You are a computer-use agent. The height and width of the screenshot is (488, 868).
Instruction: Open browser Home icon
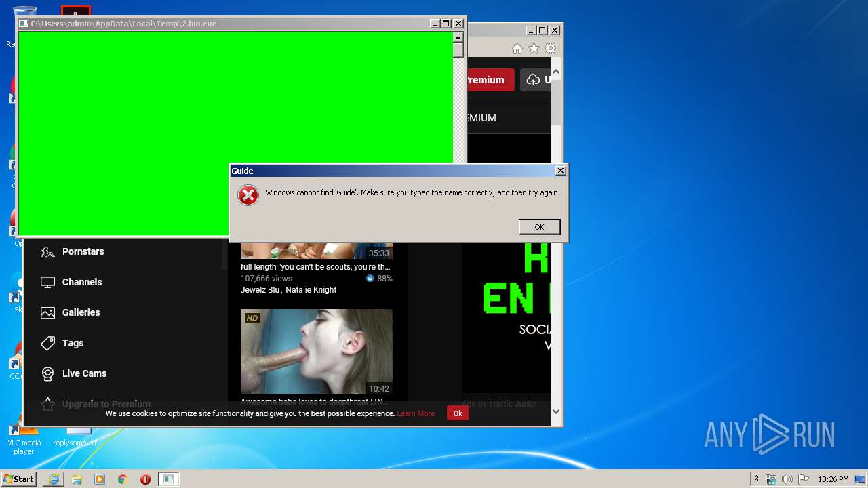[517, 49]
